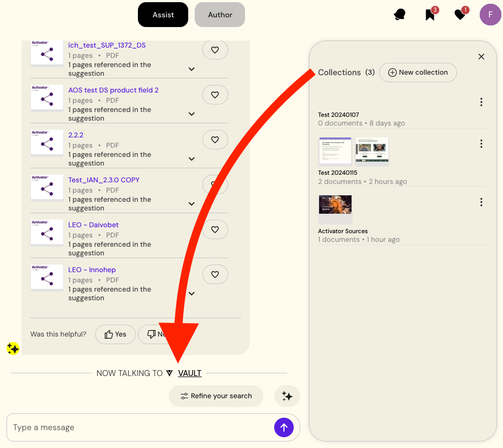Image resolution: width=503 pixels, height=448 pixels.
Task: Favorite the ich_test_SUP_1372_DS document
Action: tap(215, 49)
